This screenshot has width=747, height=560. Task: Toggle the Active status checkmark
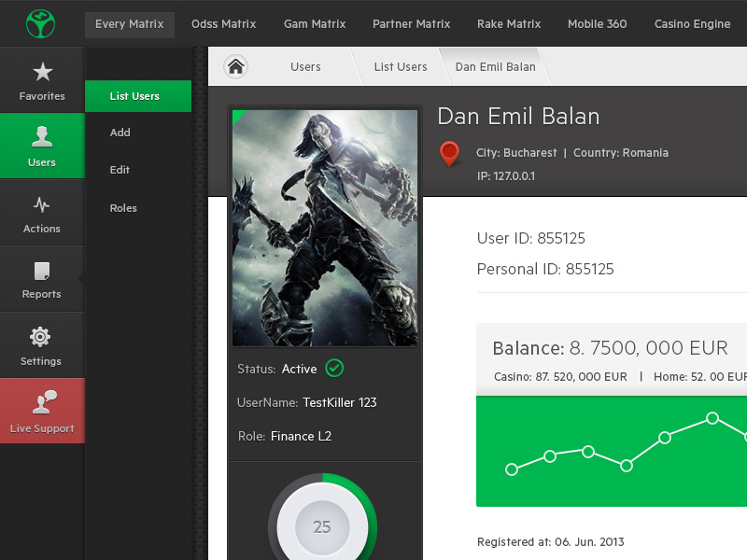[335, 369]
